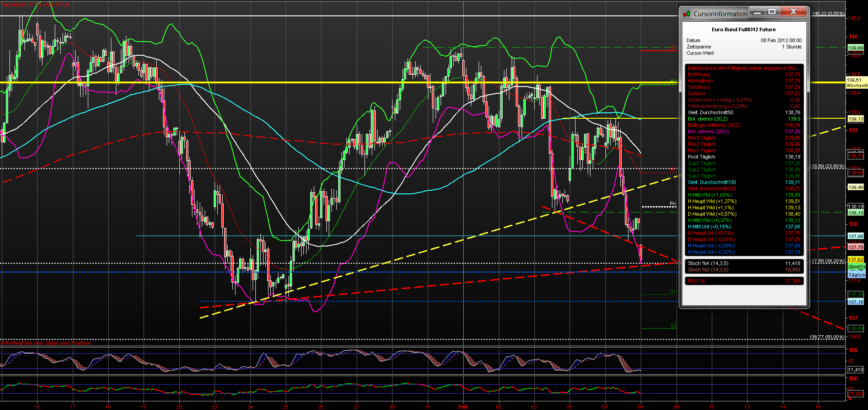The width and height of the screenshot is (868, 410).
Task: Select the H Haupt Wid (+1,1%) row
Action: point(743,207)
